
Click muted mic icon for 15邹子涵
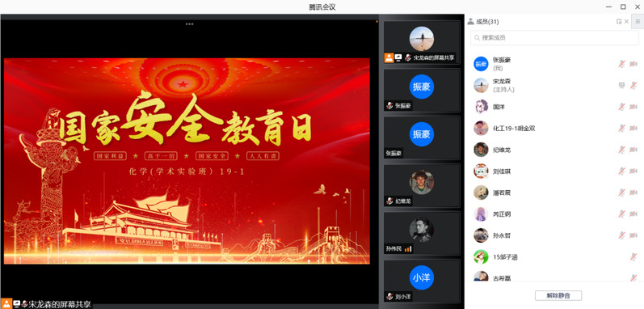[633, 257]
